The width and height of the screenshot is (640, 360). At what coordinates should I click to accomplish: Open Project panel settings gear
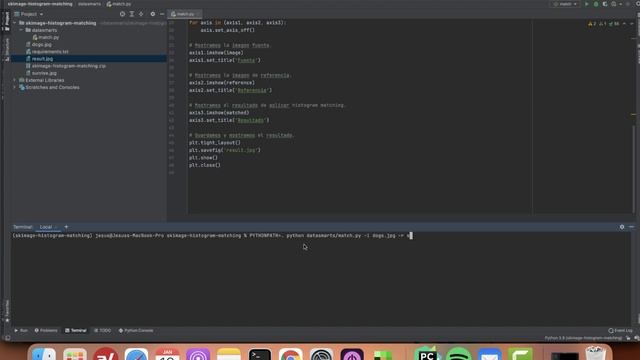153,14
